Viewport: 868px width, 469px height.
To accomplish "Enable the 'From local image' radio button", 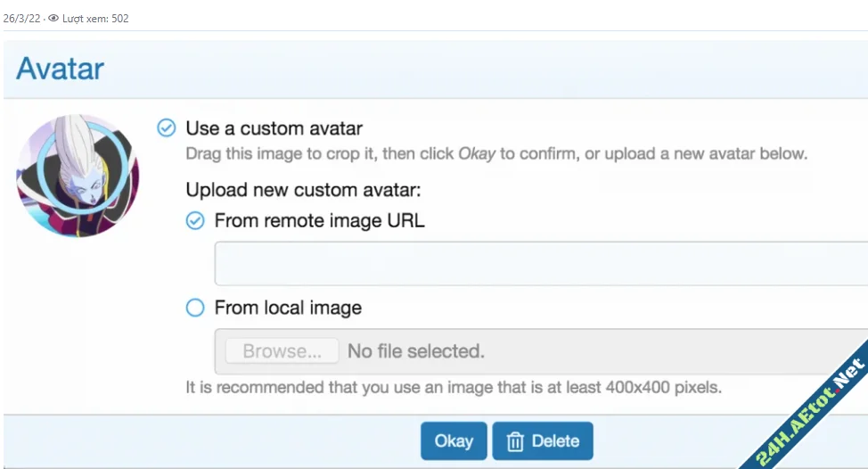I will pos(195,308).
